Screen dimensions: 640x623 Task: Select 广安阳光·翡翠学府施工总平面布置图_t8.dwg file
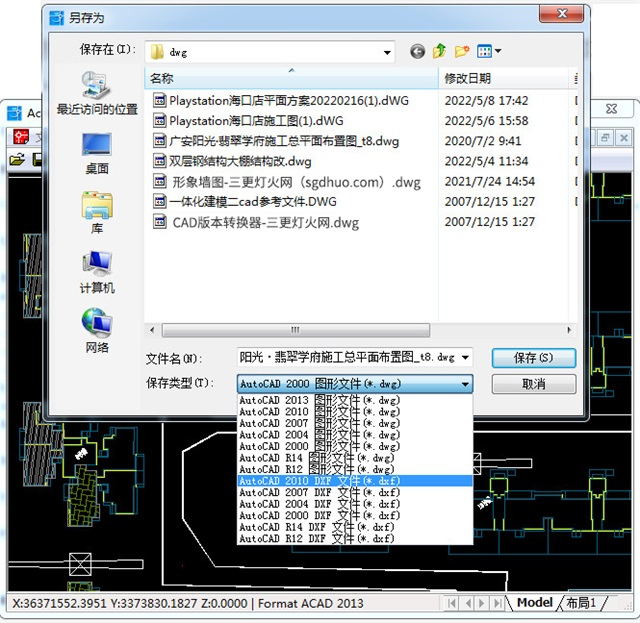tap(276, 141)
